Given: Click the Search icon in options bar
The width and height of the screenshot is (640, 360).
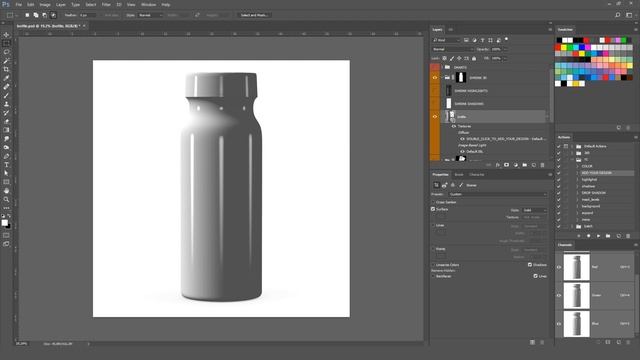Looking at the screenshot, I should pos(618,15).
